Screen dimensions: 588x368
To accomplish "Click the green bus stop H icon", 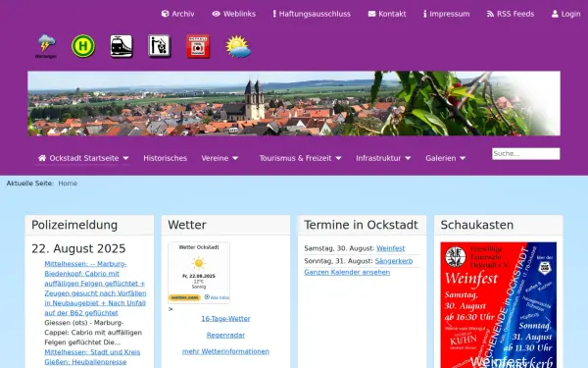I will [83, 46].
